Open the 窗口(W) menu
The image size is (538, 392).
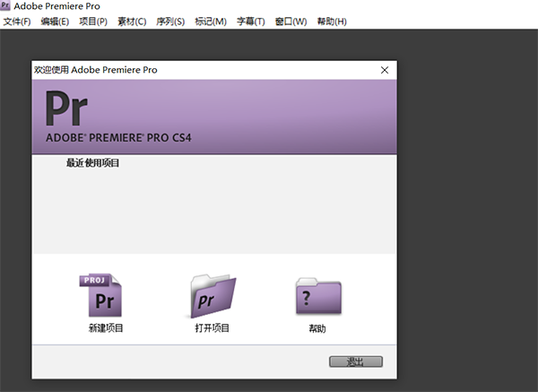pyautogui.click(x=291, y=22)
